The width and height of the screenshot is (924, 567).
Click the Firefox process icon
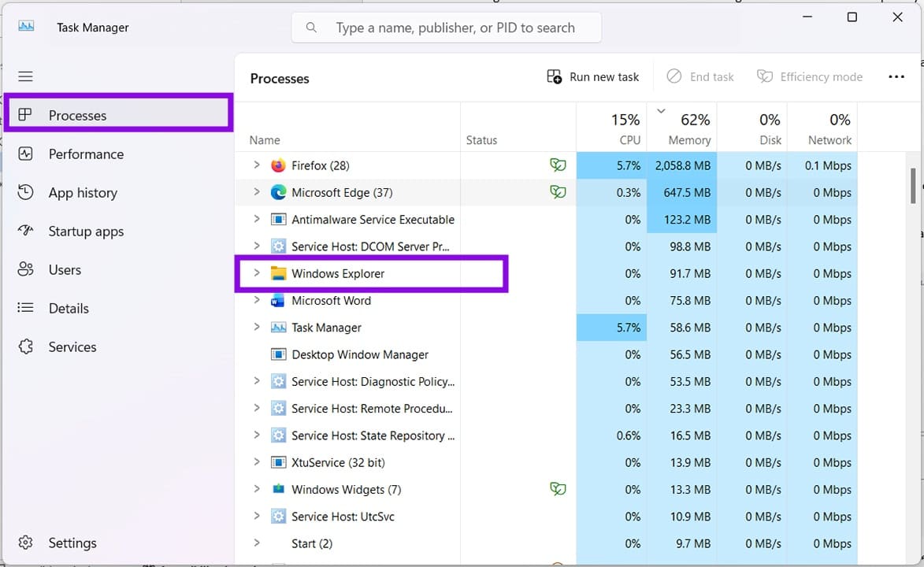[278, 165]
